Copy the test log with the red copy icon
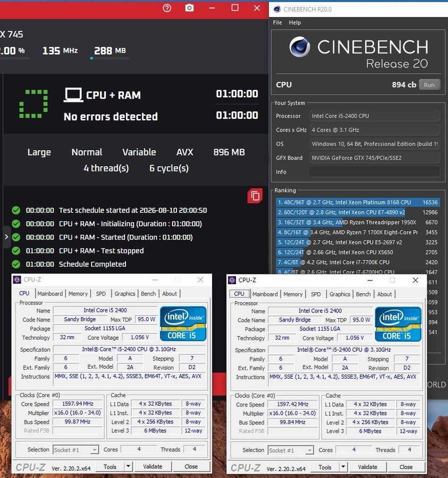This screenshot has height=478, width=448. click(x=255, y=195)
